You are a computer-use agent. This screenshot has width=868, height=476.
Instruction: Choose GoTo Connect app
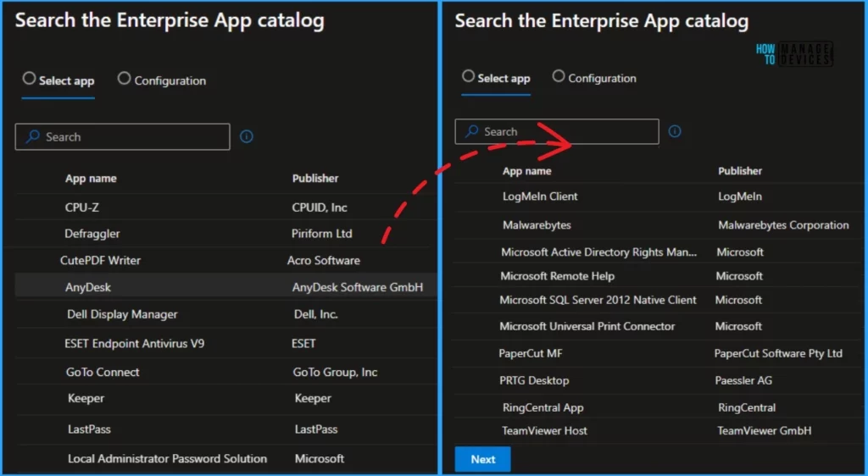[103, 372]
